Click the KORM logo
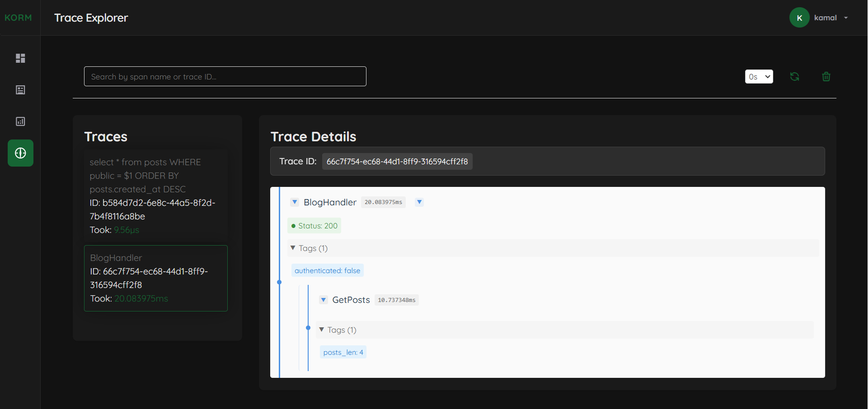Screen dimensions: 868x409 [19, 18]
